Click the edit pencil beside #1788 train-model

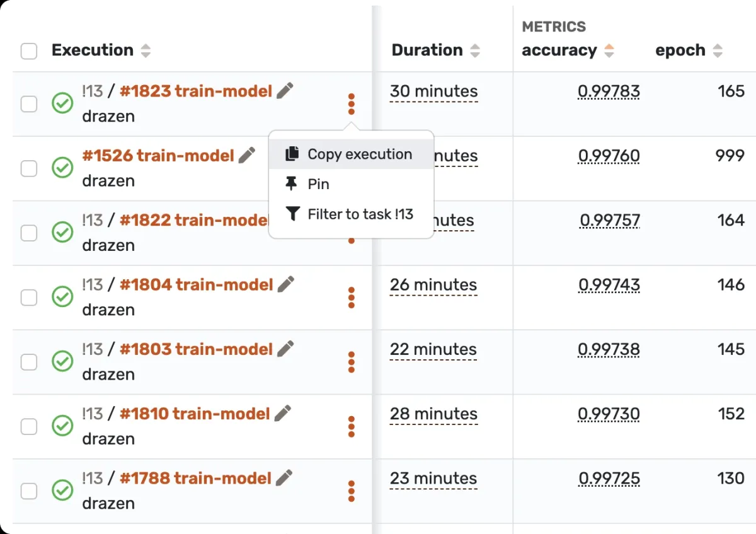[285, 478]
